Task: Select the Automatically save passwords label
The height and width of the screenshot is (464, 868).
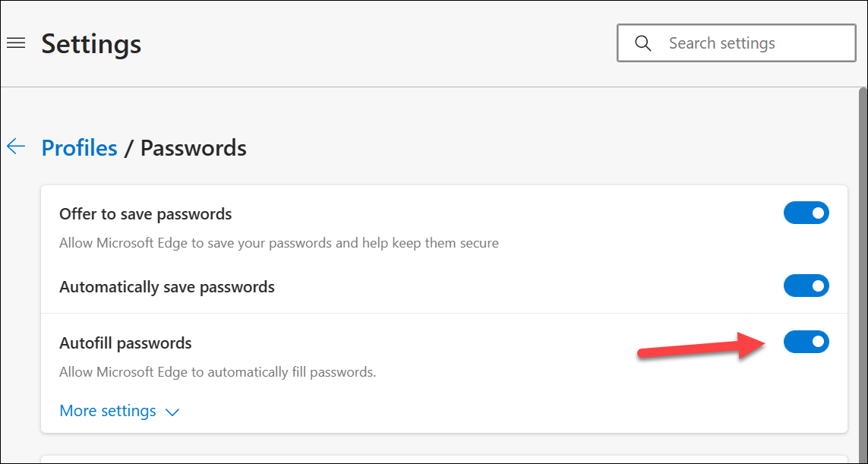Action: tap(167, 287)
